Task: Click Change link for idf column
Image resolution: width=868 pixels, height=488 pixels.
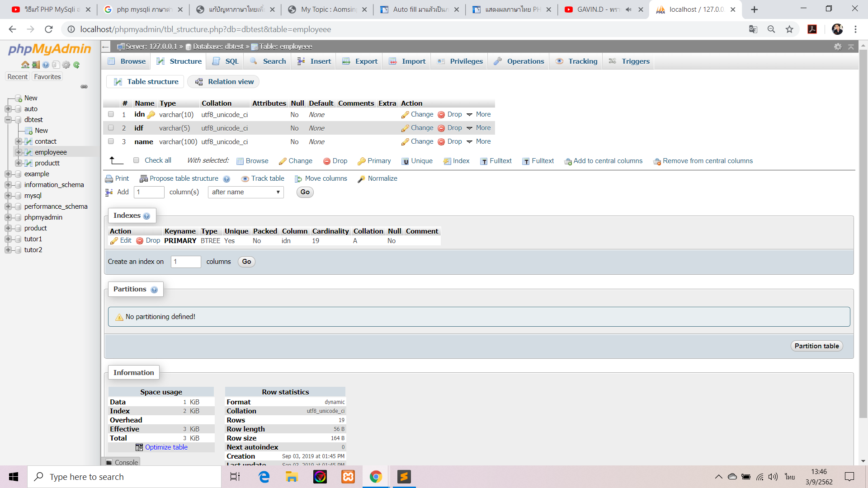Action: pos(417,128)
